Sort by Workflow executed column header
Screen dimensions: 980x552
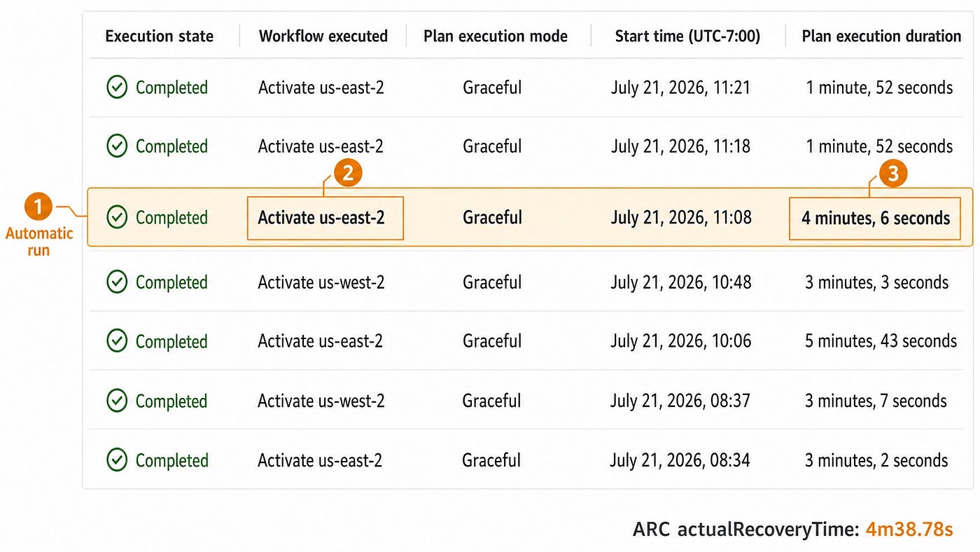323,36
